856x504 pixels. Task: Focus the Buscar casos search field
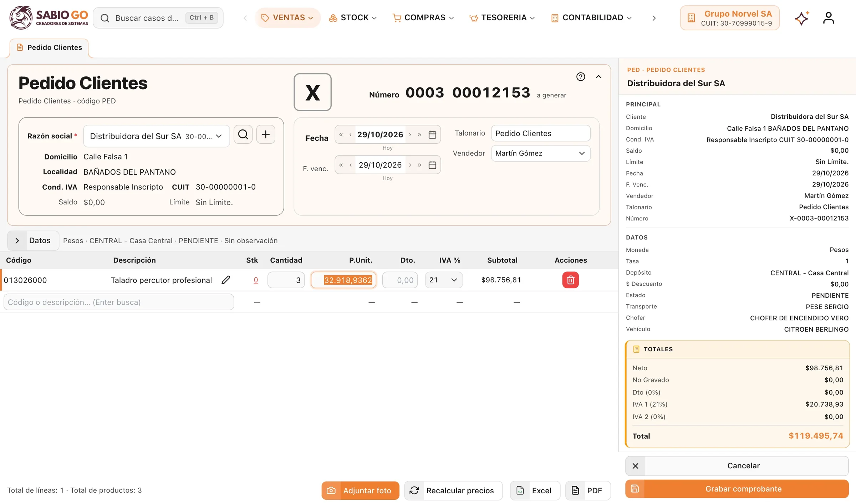coord(158,18)
